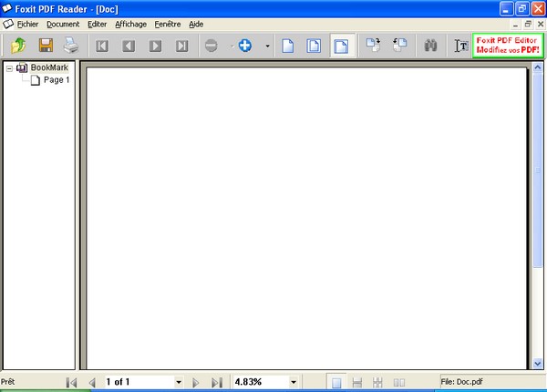This screenshot has width=547, height=392.
Task: Open the Aide menu
Action: click(x=196, y=24)
